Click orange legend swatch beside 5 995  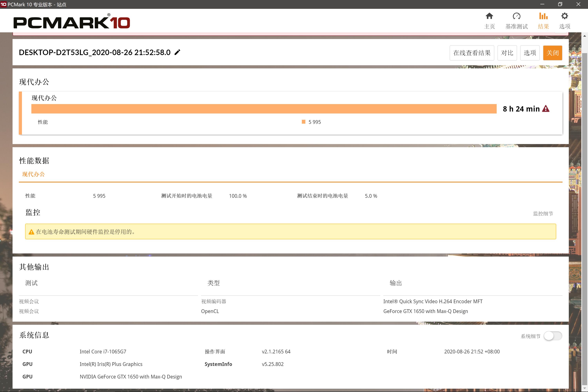[303, 122]
